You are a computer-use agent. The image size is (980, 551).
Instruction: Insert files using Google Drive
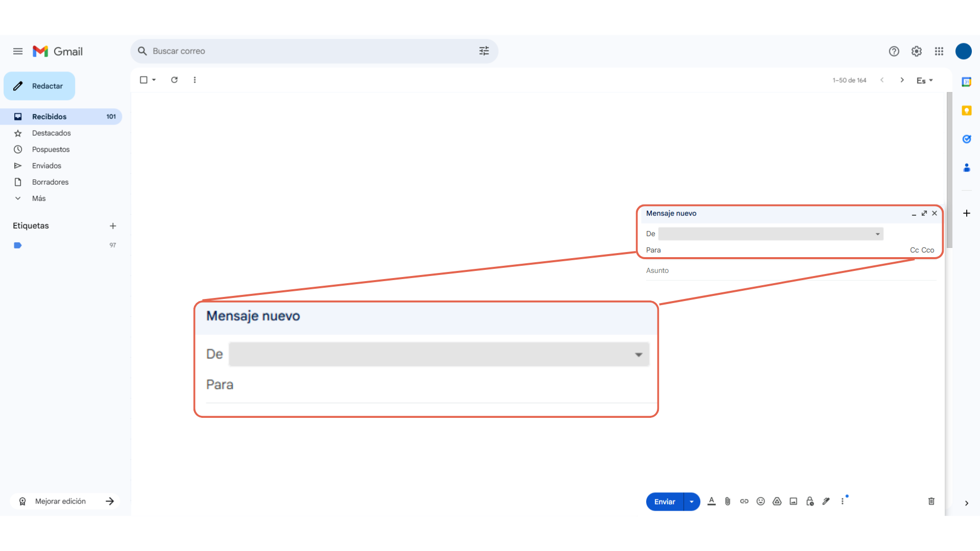(777, 502)
